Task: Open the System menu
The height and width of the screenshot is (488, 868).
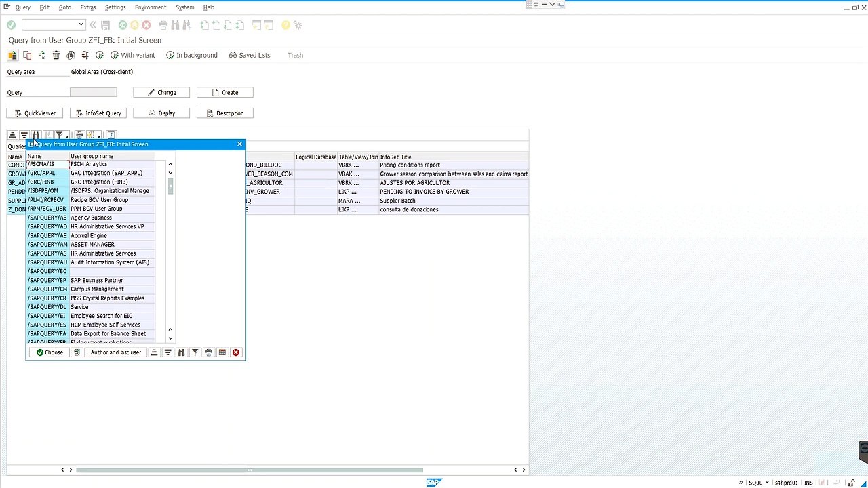Action: click(x=184, y=7)
